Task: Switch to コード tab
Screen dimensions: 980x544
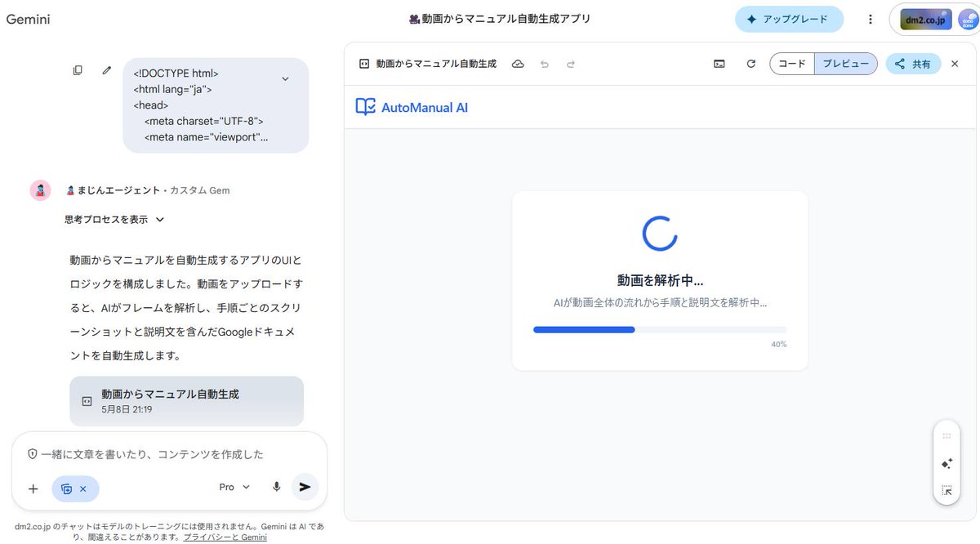Action: 792,64
